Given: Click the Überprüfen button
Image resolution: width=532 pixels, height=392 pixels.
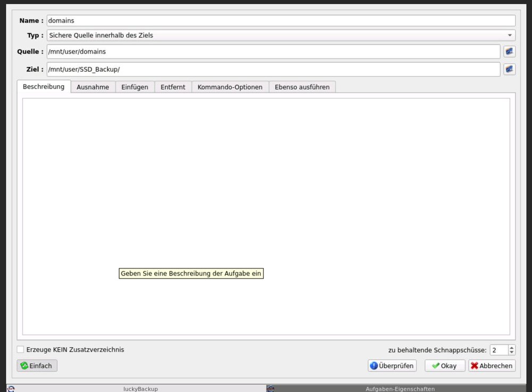Looking at the screenshot, I should (x=392, y=365).
